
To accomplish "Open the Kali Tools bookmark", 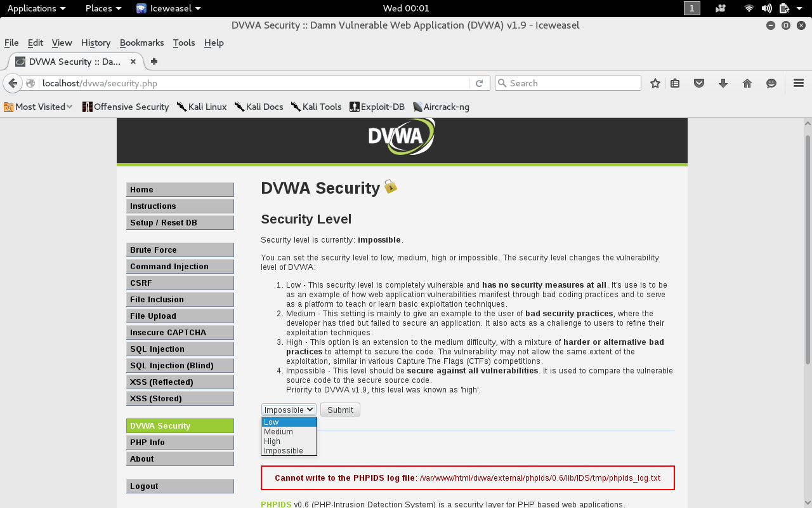I will pyautogui.click(x=316, y=107).
